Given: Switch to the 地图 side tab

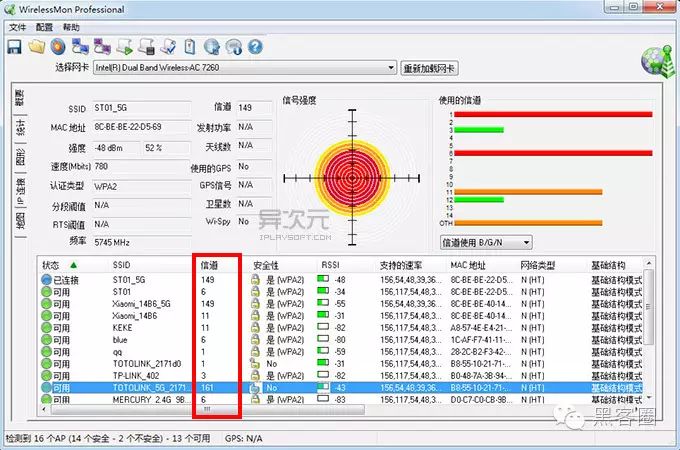Looking at the screenshot, I should click(20, 221).
